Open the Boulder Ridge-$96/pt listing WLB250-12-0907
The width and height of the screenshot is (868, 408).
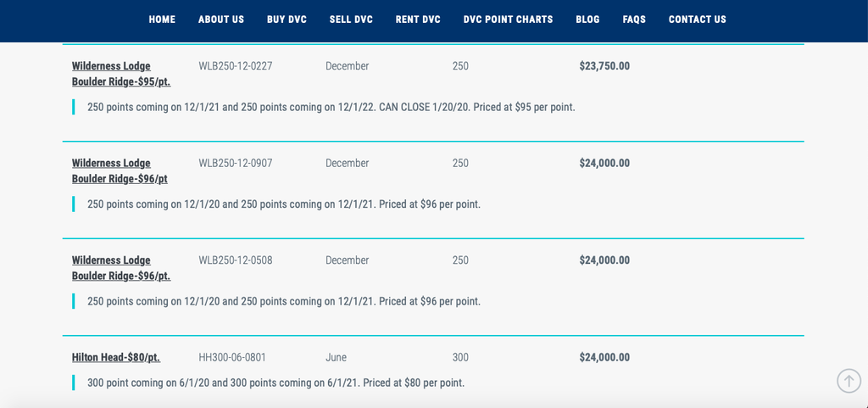120,171
